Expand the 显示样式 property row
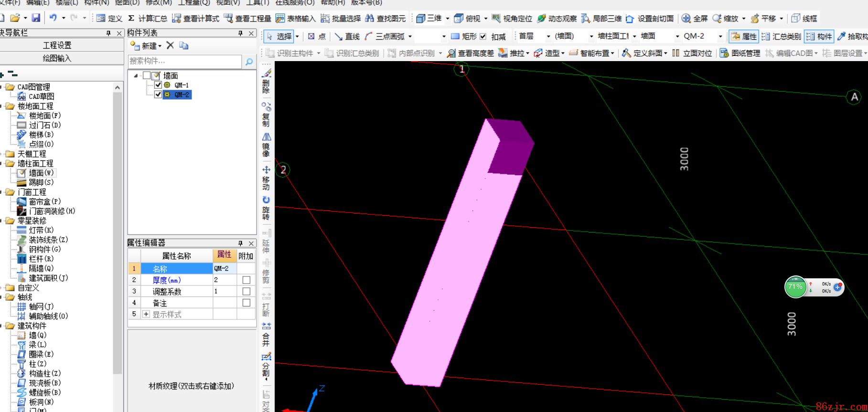Screen dimensions: 868x412 click(146, 314)
